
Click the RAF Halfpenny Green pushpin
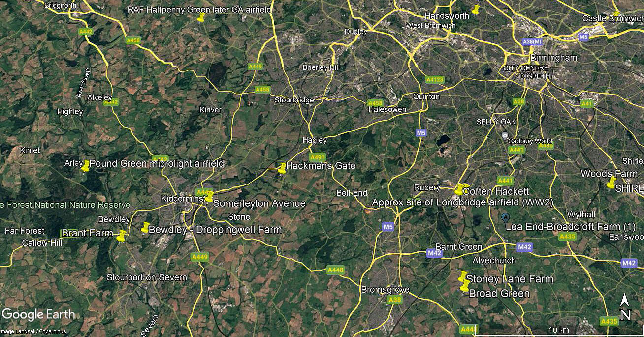pos(201,18)
